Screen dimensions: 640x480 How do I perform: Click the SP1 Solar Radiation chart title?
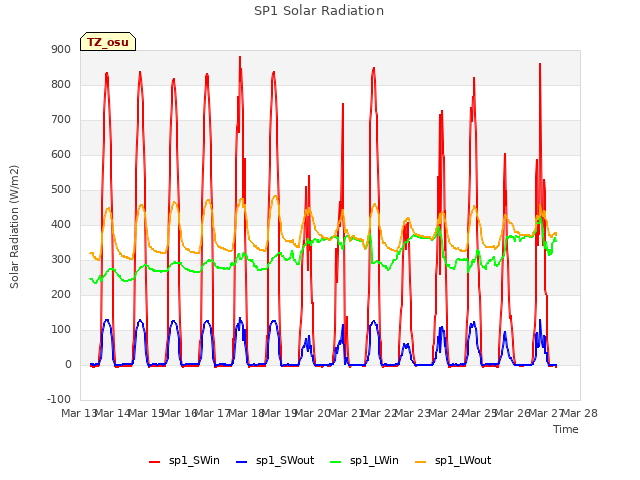click(x=319, y=11)
